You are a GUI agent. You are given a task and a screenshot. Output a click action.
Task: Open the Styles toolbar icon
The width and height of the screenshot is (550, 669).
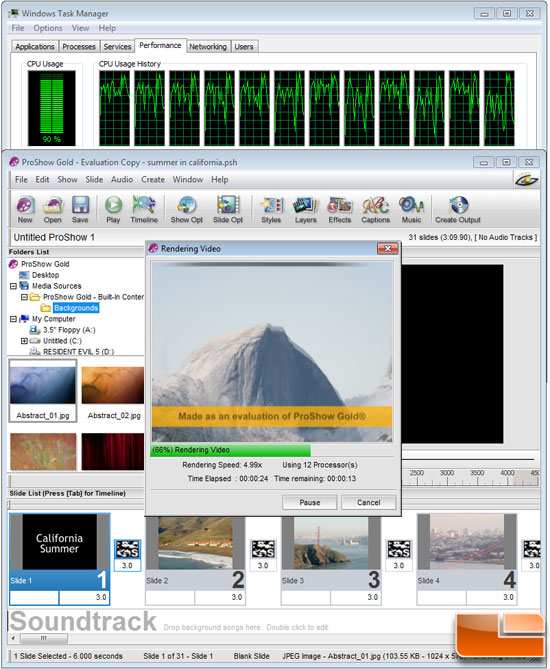coord(271,209)
